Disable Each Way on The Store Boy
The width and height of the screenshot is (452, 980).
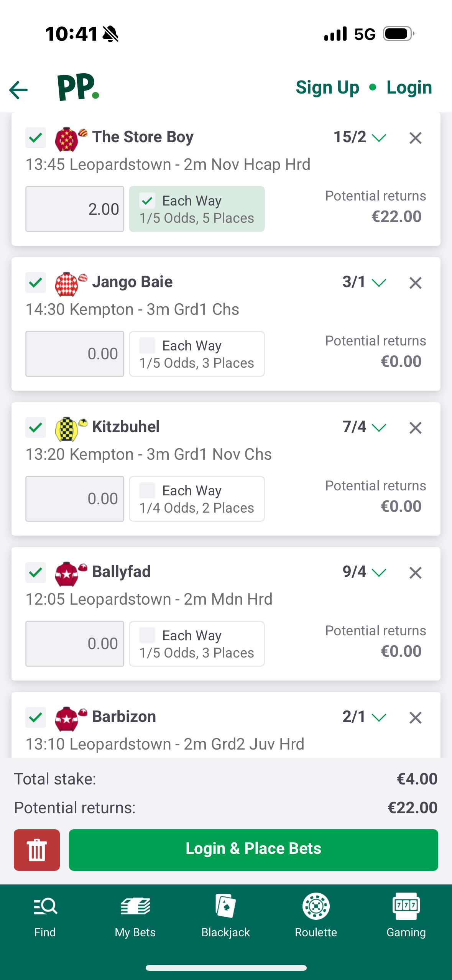click(147, 201)
